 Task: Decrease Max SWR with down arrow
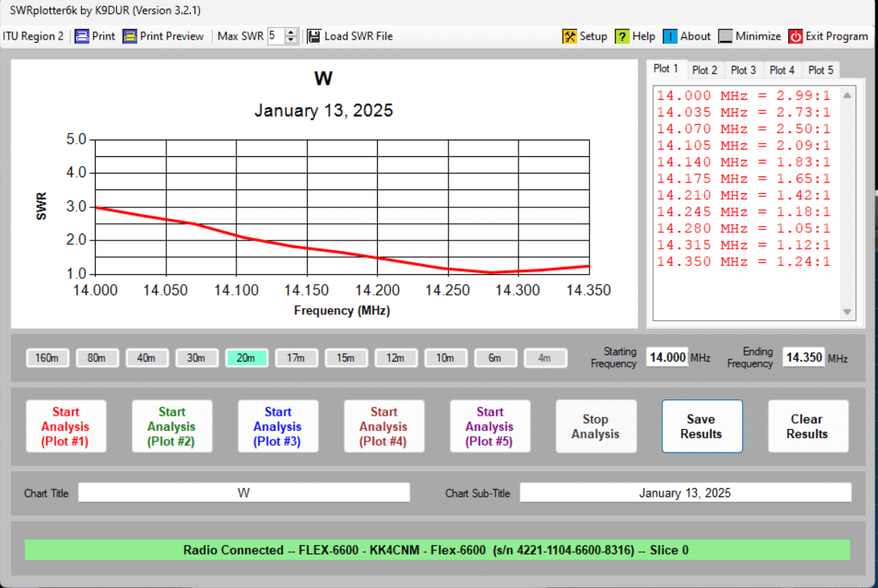coord(291,40)
